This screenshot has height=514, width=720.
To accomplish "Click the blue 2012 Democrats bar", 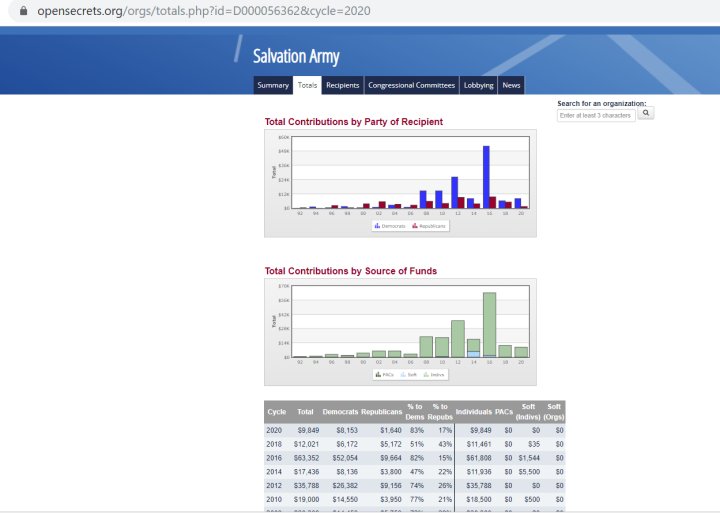I will pyautogui.click(x=455, y=192).
